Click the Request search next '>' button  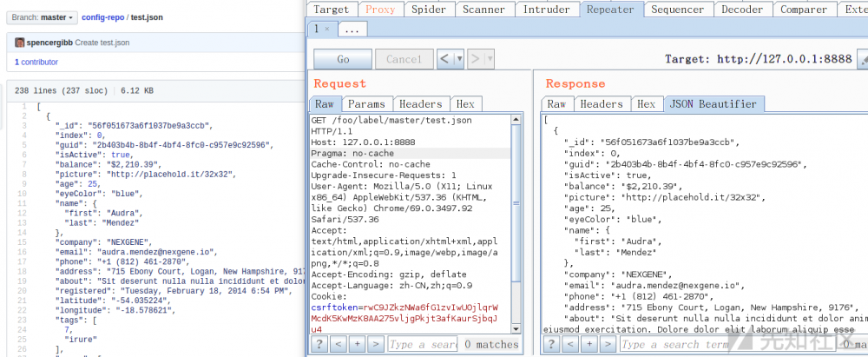376,344
